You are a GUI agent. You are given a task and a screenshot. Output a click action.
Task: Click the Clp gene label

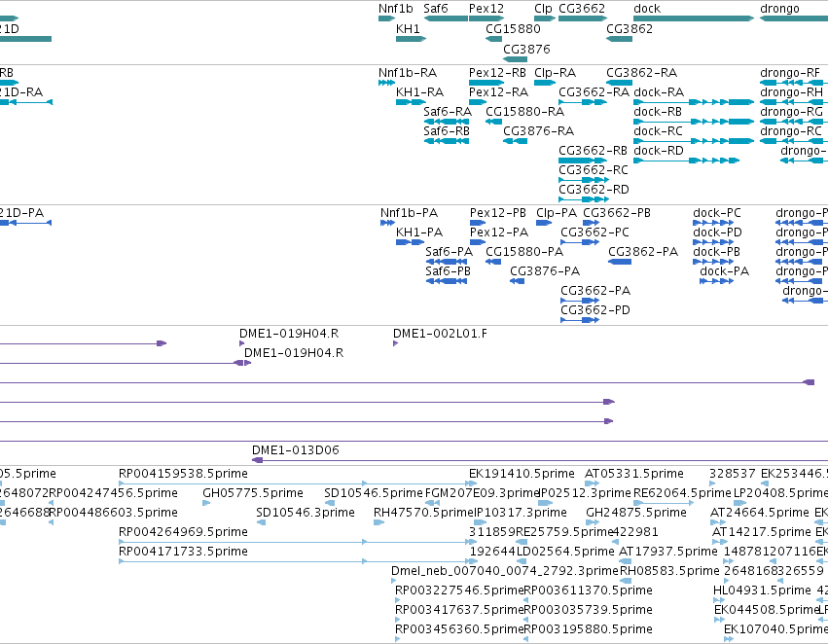543,9
